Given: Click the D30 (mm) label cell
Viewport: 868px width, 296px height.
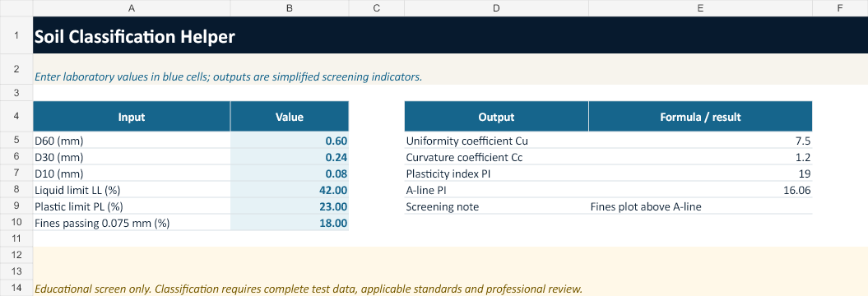Looking at the screenshot, I should (132, 157).
